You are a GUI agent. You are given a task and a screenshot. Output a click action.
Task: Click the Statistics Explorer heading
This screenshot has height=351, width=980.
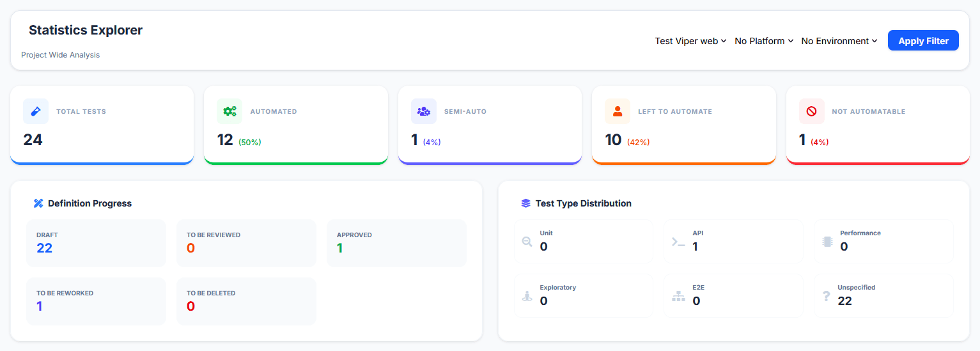pos(86,30)
